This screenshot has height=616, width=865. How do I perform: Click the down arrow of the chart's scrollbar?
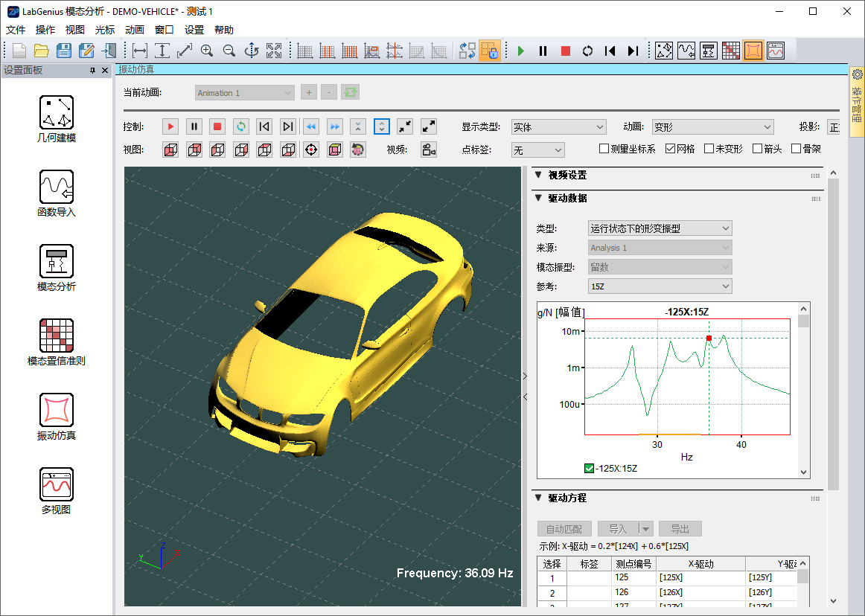[x=803, y=472]
